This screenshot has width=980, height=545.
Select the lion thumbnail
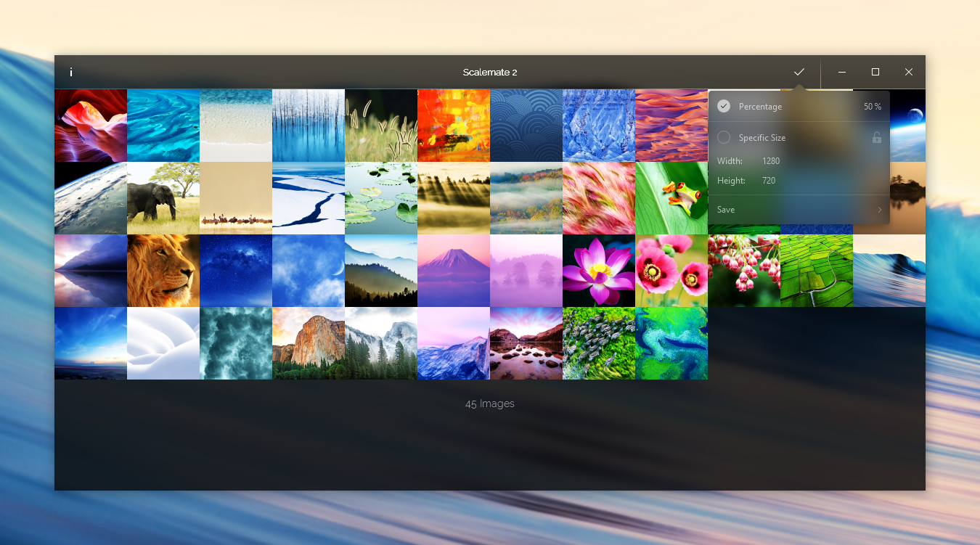(x=163, y=271)
